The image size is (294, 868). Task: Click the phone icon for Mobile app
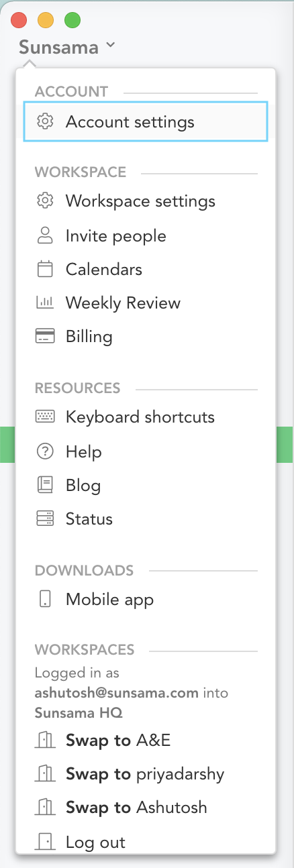point(45,599)
